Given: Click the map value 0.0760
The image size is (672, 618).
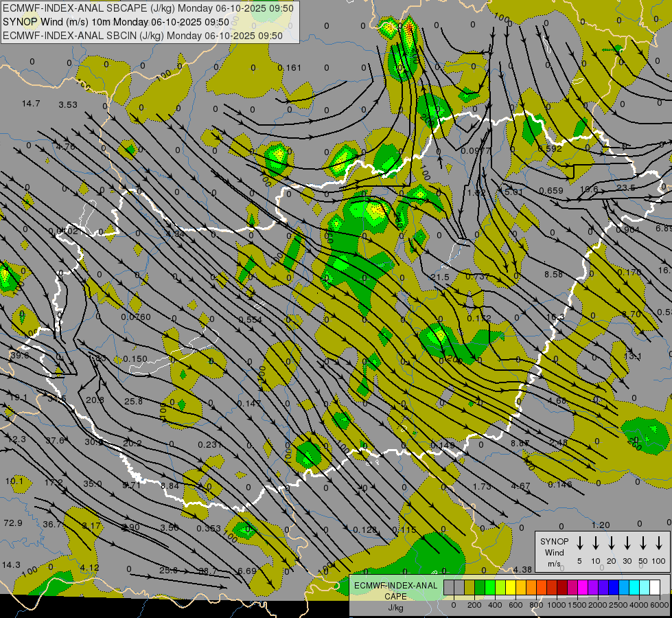Looking at the screenshot, I should pyautogui.click(x=136, y=317).
